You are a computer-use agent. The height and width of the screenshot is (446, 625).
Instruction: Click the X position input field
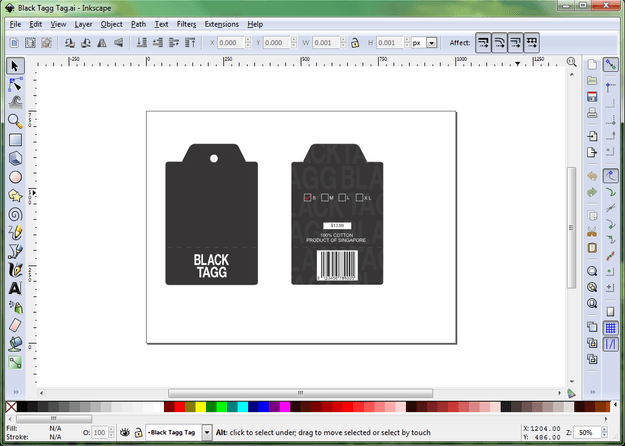pos(230,43)
